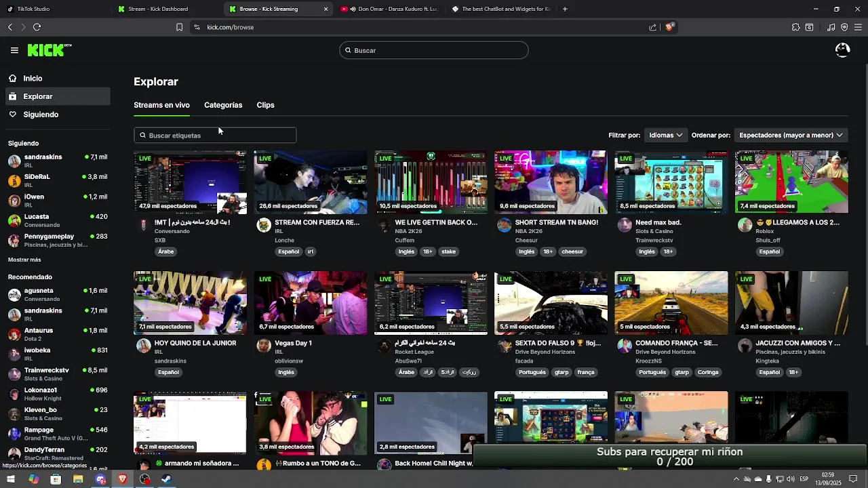The image size is (868, 488).
Task: Go back with the browser back arrow
Action: point(10,27)
